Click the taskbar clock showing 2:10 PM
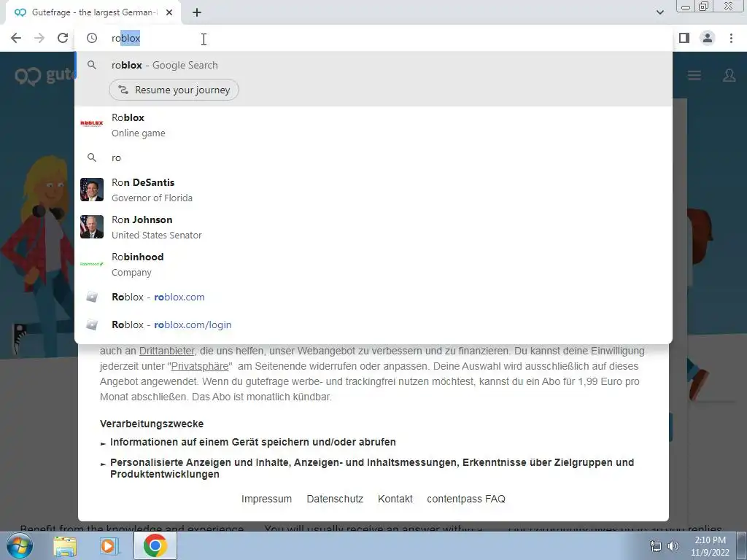 710,546
